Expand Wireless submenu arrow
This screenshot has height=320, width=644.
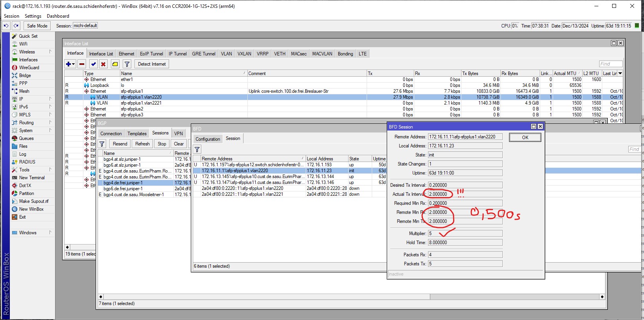click(x=50, y=51)
